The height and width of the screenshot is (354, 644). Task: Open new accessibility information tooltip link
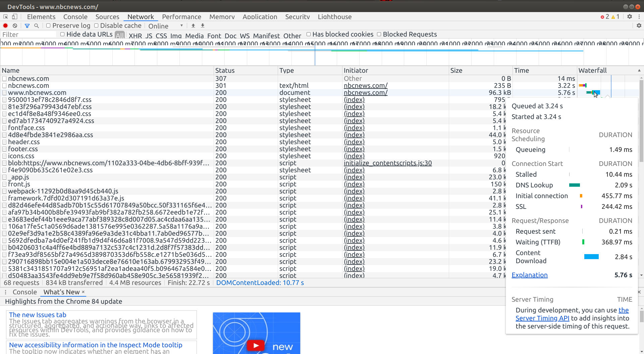[x=96, y=345]
